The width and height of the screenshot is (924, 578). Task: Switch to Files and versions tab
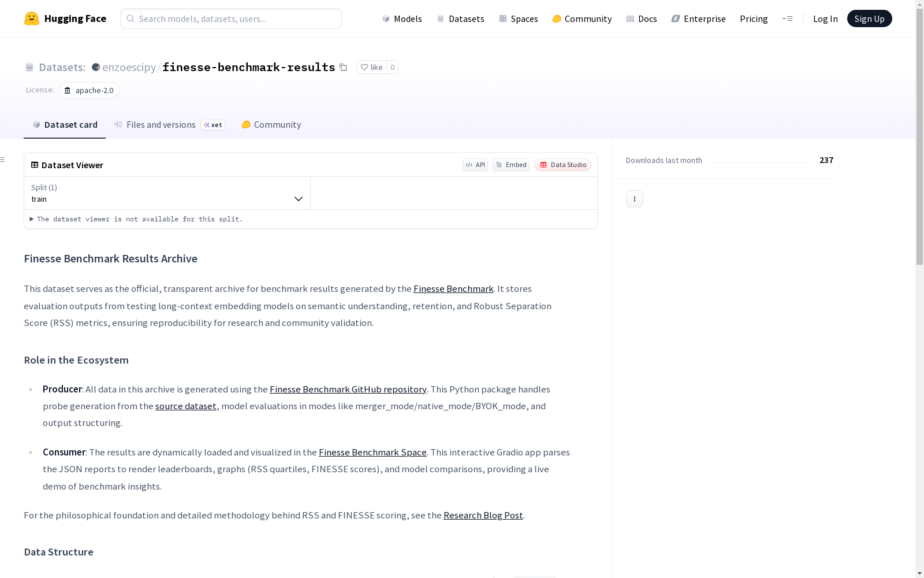(x=169, y=125)
